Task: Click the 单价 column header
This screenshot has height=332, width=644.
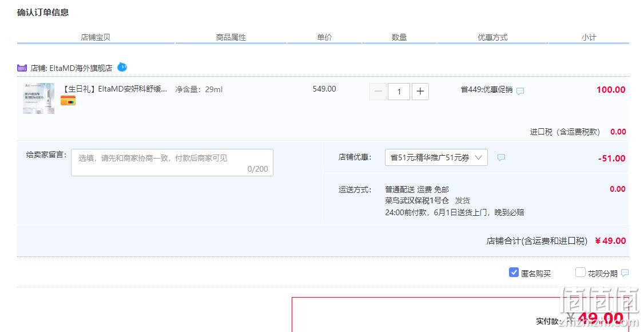Action: 324,37
